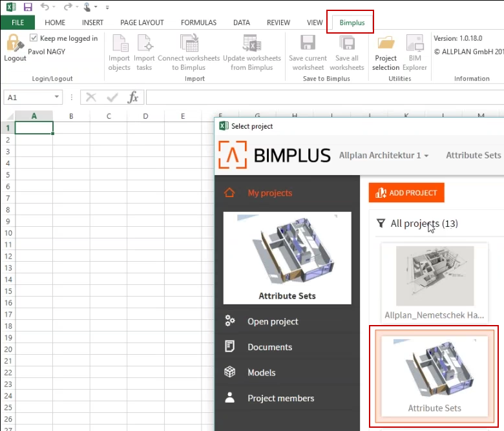Click My projects link
The width and height of the screenshot is (504, 431).
[x=270, y=193]
